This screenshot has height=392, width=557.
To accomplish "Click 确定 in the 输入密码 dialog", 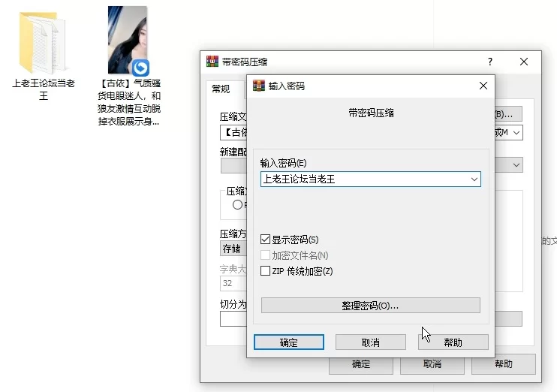I will coord(289,342).
